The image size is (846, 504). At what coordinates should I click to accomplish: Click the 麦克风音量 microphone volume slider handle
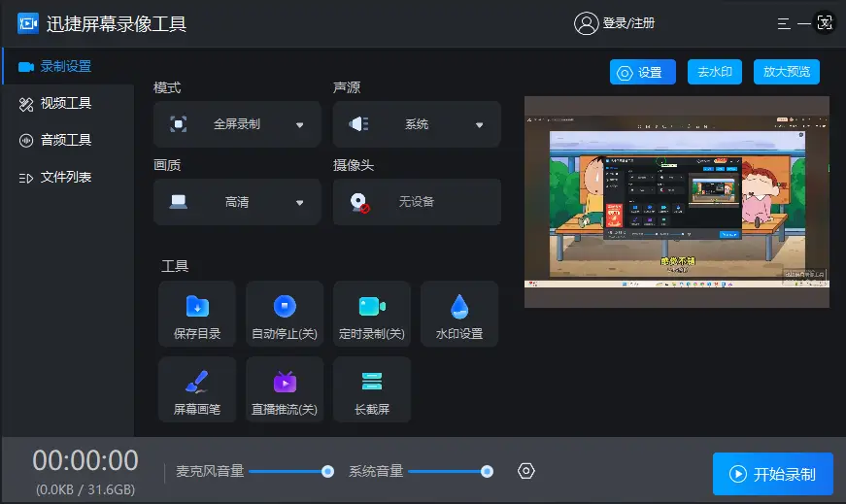click(x=327, y=471)
